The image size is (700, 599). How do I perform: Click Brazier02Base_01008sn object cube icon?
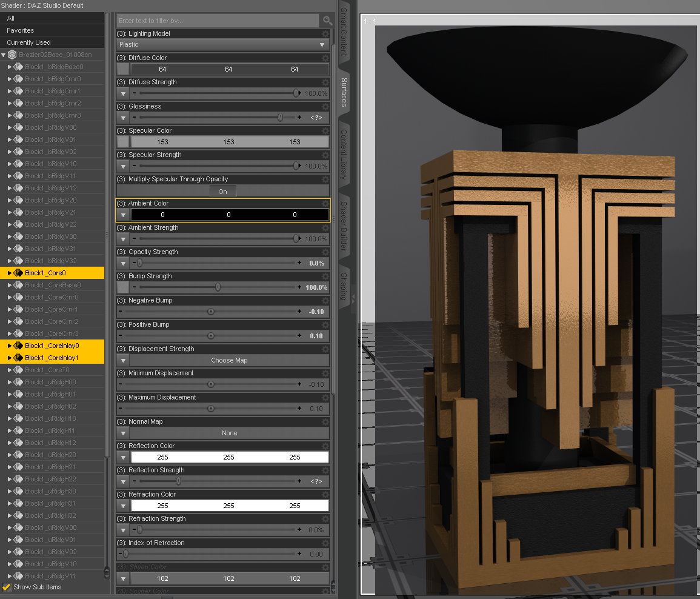pyautogui.click(x=13, y=55)
